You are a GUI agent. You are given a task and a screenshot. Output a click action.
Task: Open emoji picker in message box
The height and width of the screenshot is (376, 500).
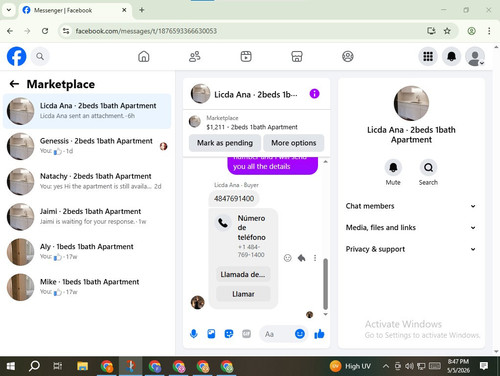point(300,334)
